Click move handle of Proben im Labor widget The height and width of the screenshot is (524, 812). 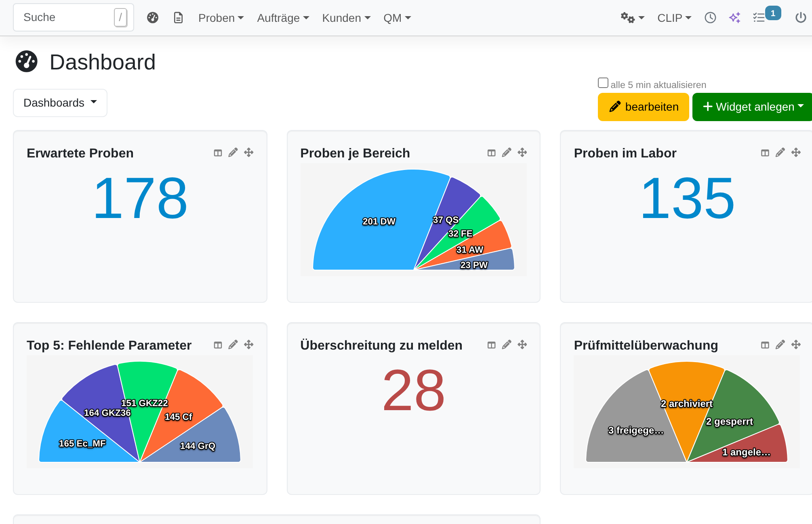click(796, 153)
